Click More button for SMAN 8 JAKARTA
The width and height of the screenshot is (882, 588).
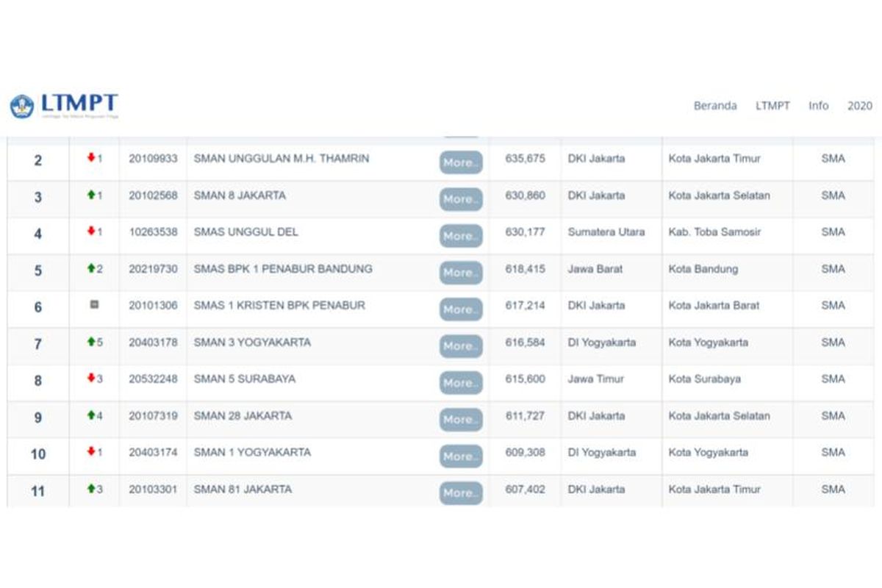(x=461, y=199)
